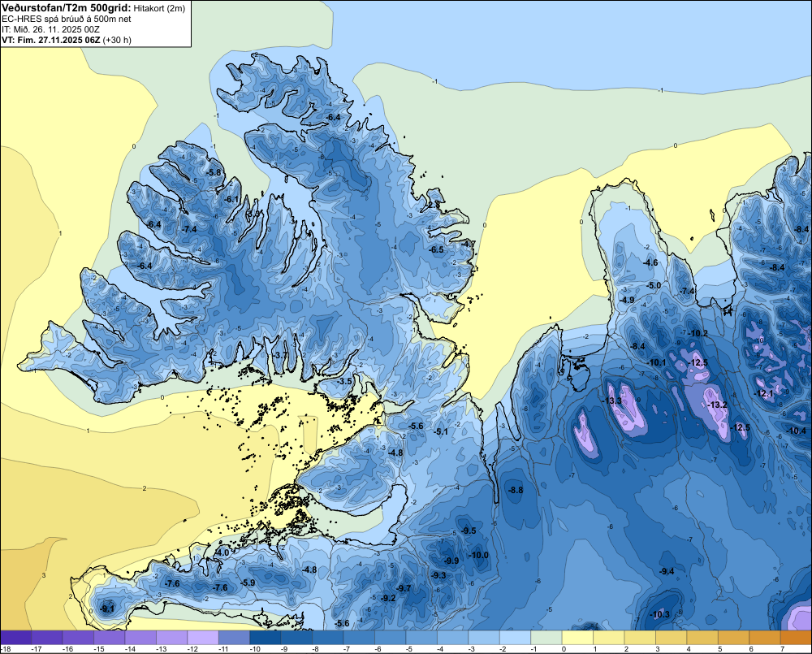Click the -9.9 temperature value on the map
Viewport: 812px width, 654px height.
[x=451, y=561]
